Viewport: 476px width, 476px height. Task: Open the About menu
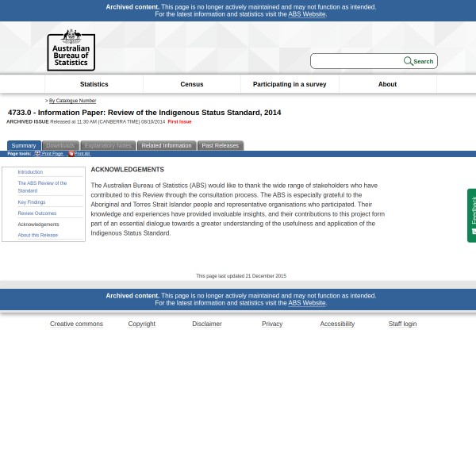point(387,84)
